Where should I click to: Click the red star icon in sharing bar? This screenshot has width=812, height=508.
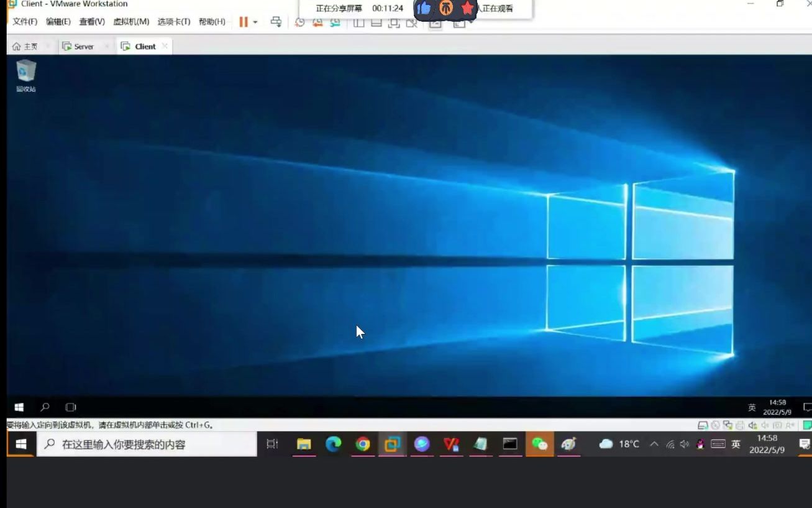pyautogui.click(x=467, y=8)
